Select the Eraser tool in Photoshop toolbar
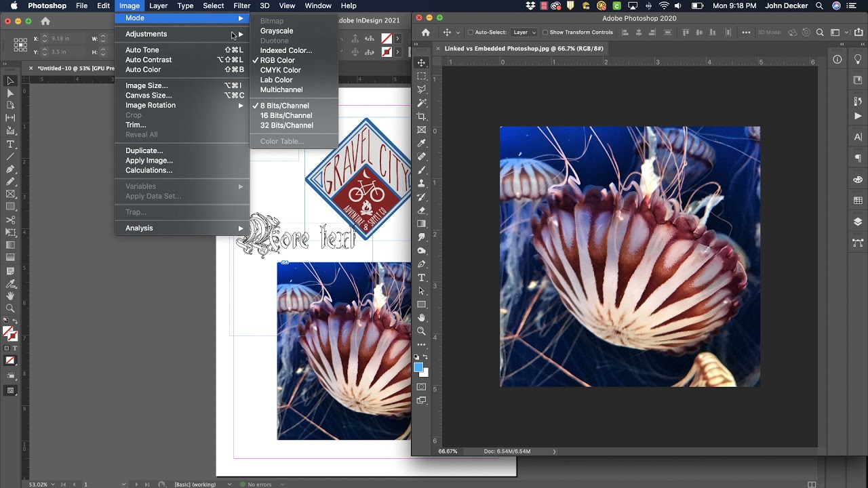The width and height of the screenshot is (868, 488). click(x=421, y=210)
